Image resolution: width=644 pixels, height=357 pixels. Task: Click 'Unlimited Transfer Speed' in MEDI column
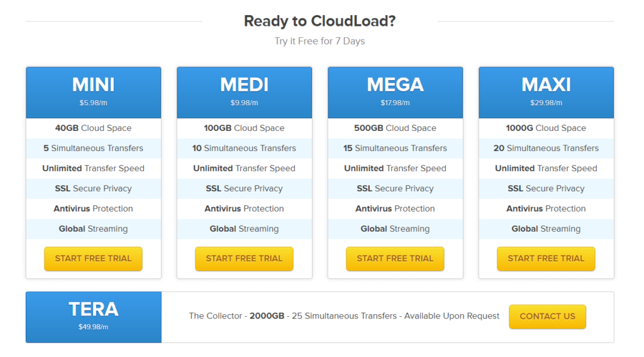244,169
